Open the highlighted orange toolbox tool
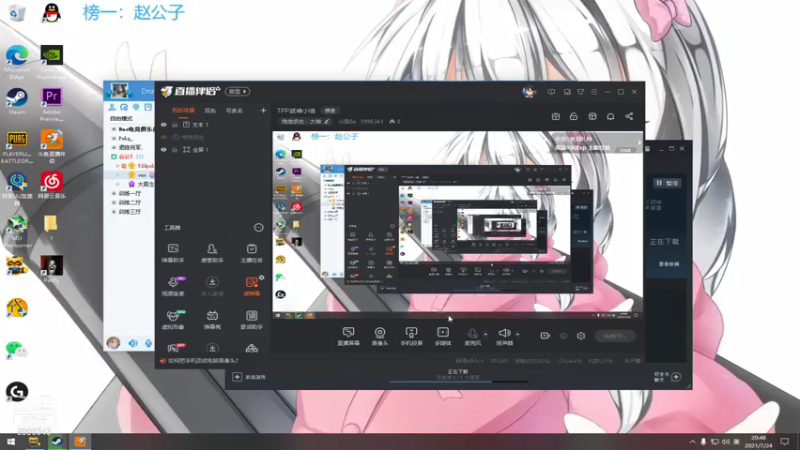 click(x=251, y=286)
